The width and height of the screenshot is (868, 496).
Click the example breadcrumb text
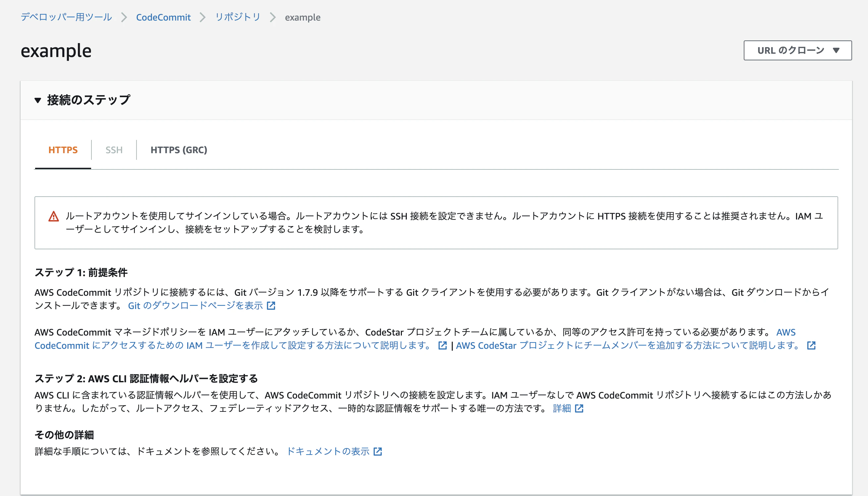pyautogui.click(x=302, y=17)
